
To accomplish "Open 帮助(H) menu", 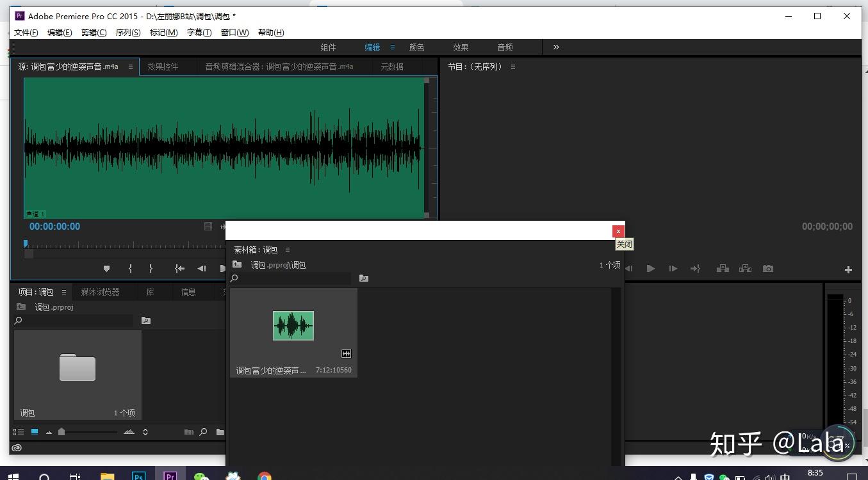I will pyautogui.click(x=271, y=33).
